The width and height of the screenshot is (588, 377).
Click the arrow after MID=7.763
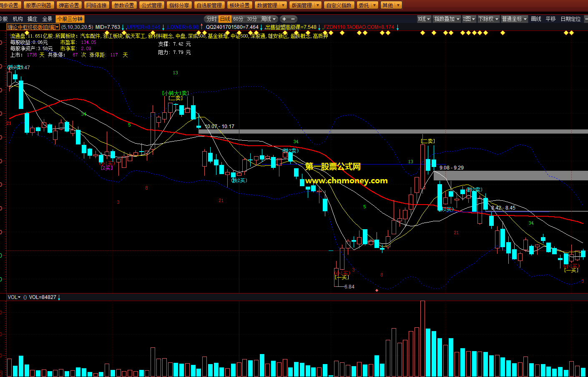click(123, 27)
